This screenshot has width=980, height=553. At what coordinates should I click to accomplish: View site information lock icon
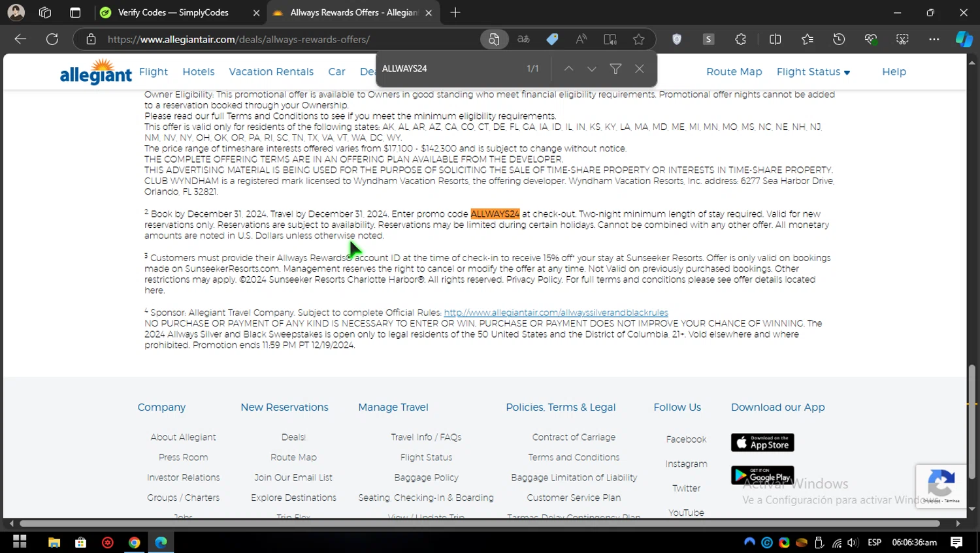coord(91,39)
